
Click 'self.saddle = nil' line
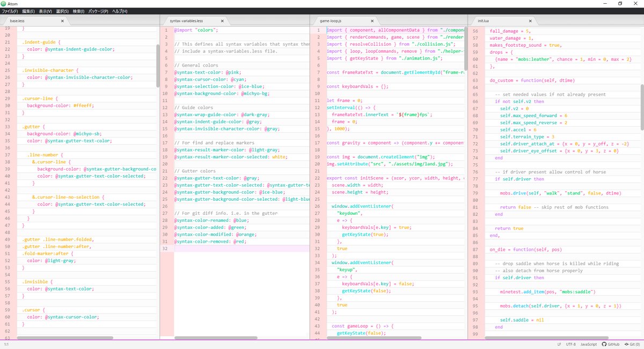point(522,320)
